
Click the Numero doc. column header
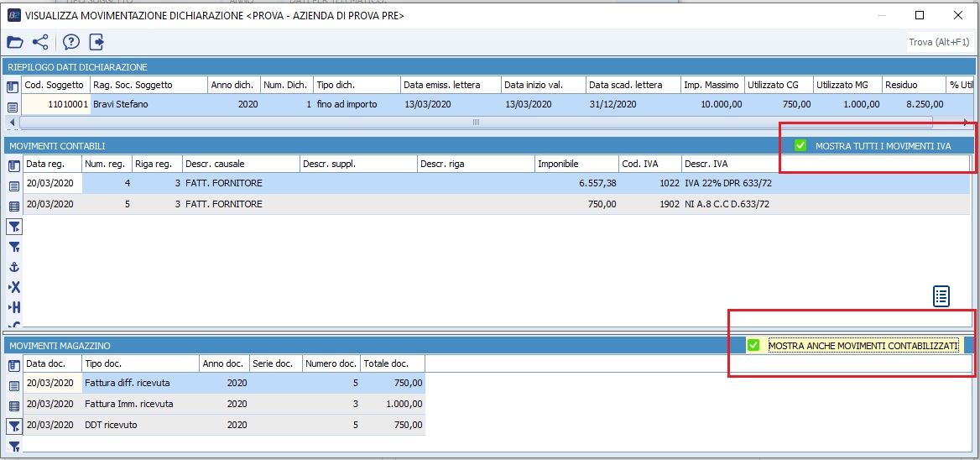tap(331, 363)
